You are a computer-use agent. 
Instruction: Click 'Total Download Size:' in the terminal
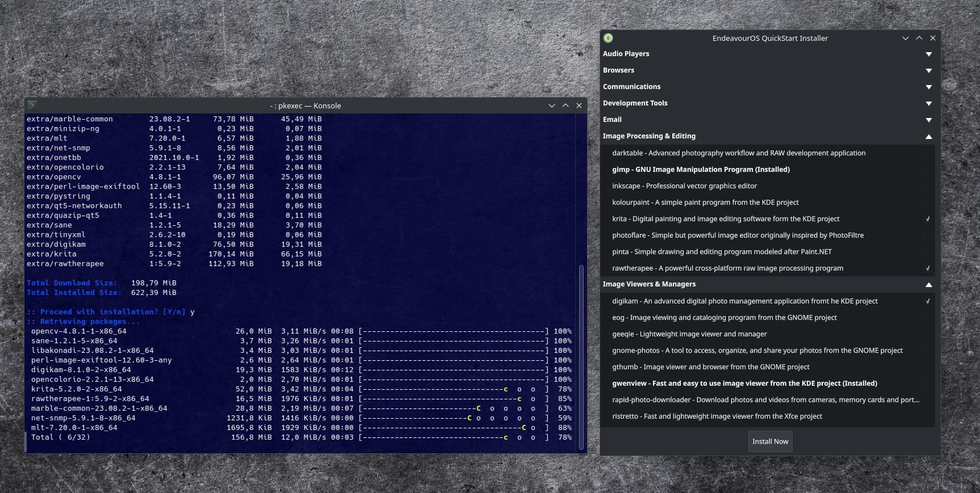(72, 283)
